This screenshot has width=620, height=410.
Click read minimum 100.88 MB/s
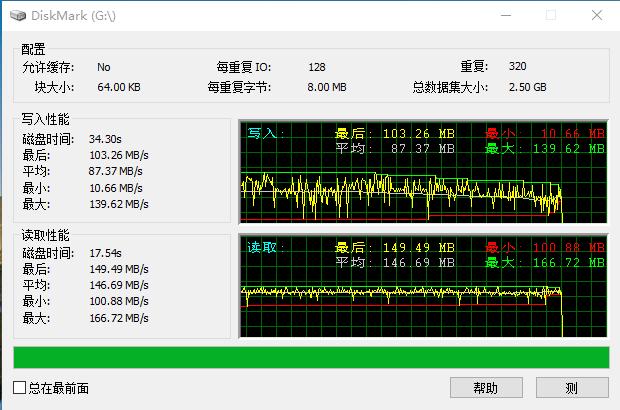119,301
